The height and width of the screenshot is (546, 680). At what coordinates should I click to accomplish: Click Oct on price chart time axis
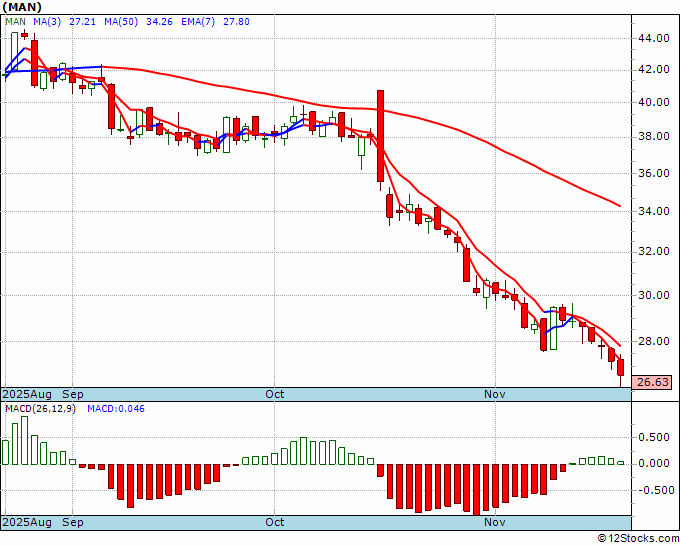click(x=275, y=394)
